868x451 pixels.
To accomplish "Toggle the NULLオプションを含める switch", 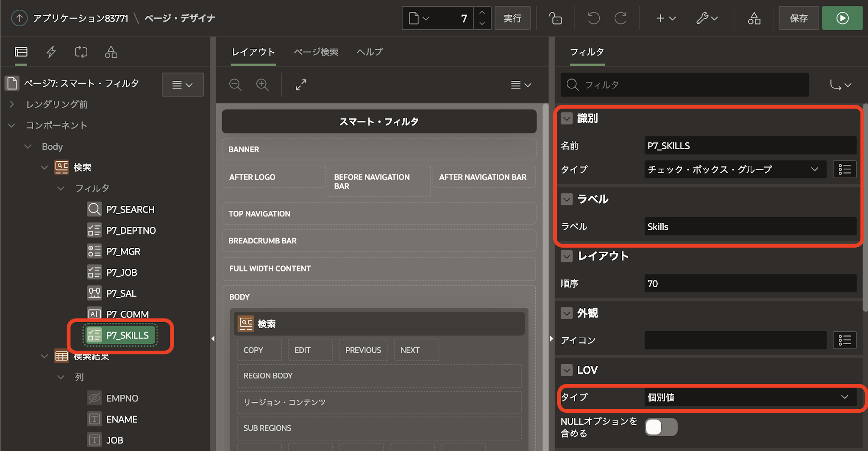I will [661, 427].
